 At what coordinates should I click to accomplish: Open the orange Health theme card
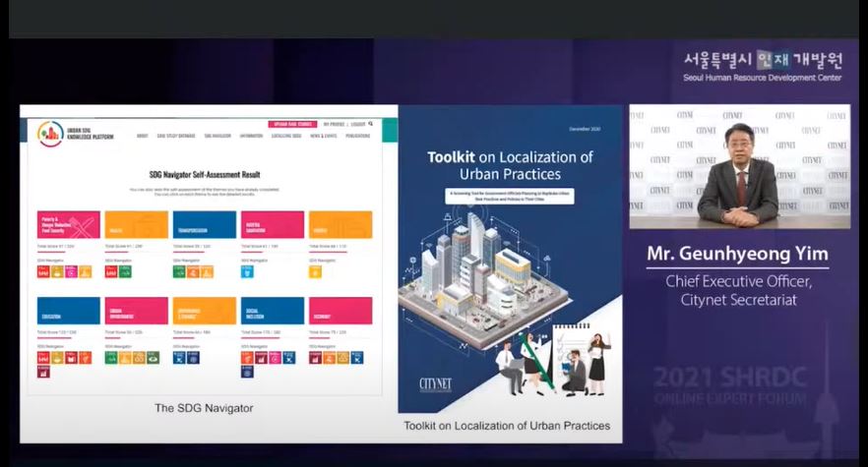(137, 224)
